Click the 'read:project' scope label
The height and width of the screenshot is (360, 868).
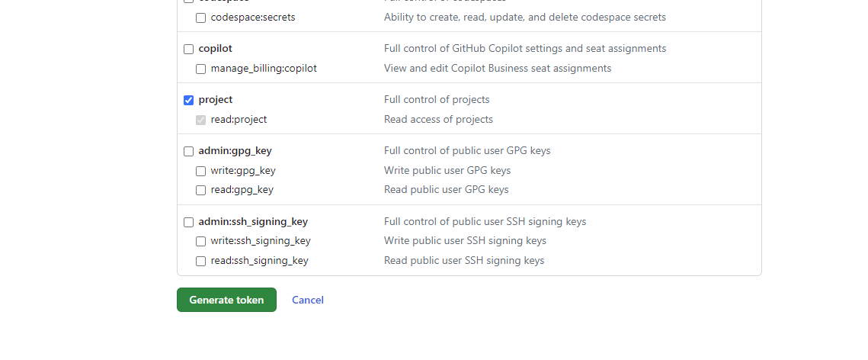[239, 120]
